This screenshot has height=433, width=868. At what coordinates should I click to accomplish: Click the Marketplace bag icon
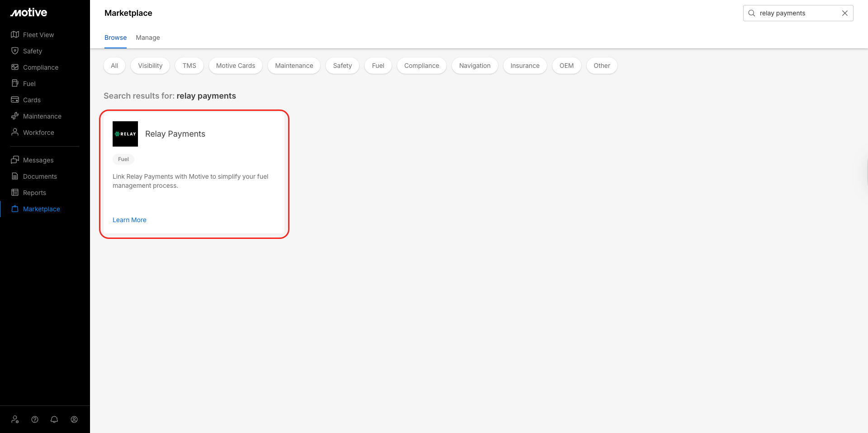click(15, 209)
